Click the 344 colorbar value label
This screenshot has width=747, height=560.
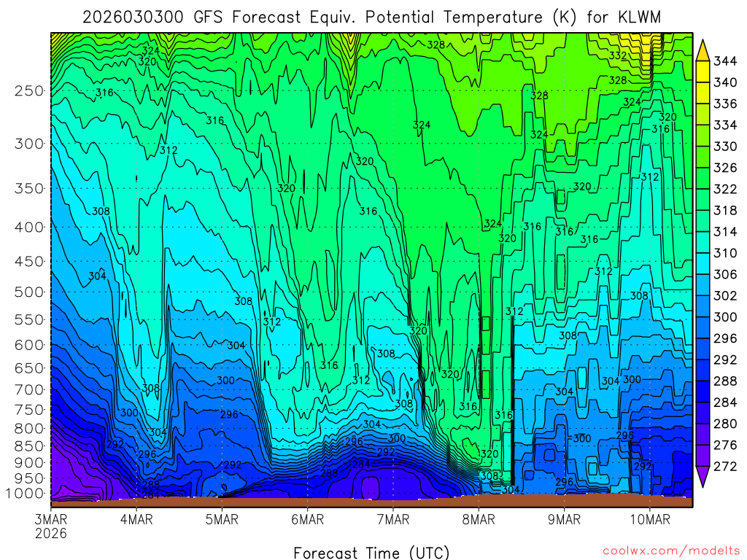pyautogui.click(x=725, y=61)
